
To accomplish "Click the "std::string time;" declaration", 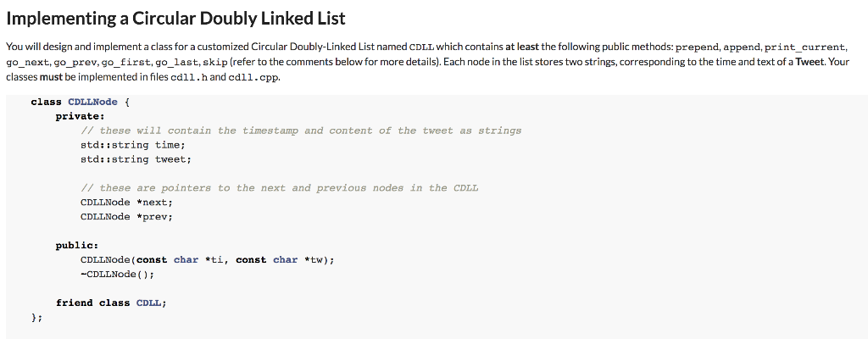I will coord(127,145).
